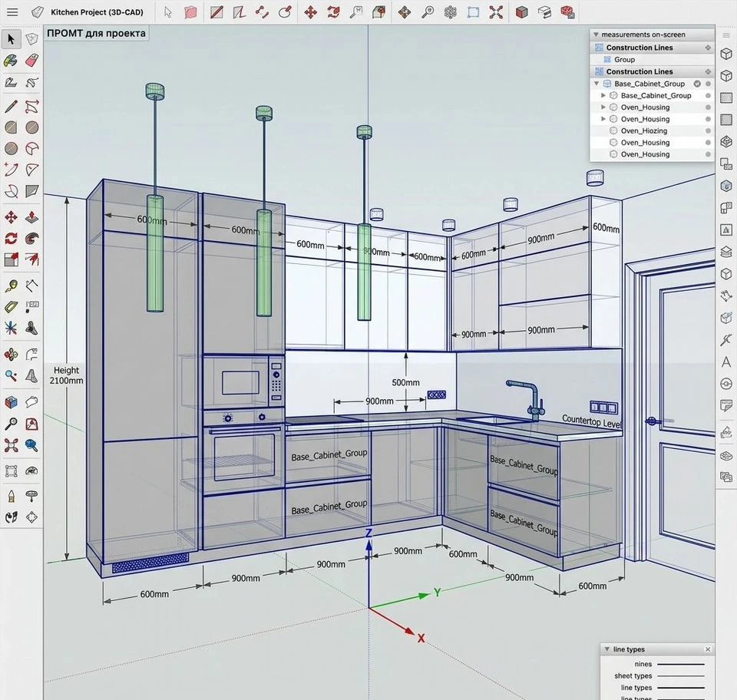Pick the Tape Measure tool
Image resolution: width=737 pixels, height=700 pixels.
[x=11, y=286]
